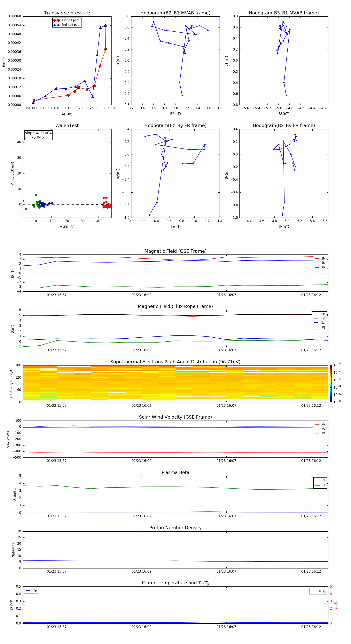
Task: Click the 'A(T·m)' x-axis label
Action: (67, 114)
